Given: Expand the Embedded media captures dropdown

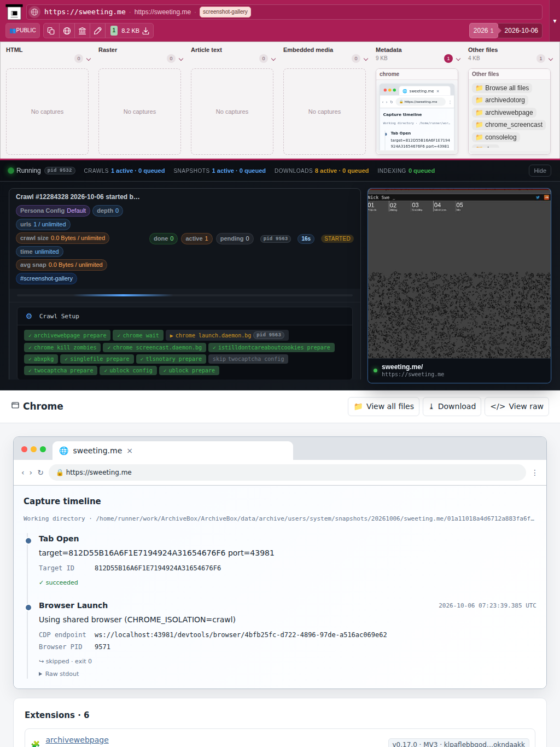Looking at the screenshot, I should (366, 59).
